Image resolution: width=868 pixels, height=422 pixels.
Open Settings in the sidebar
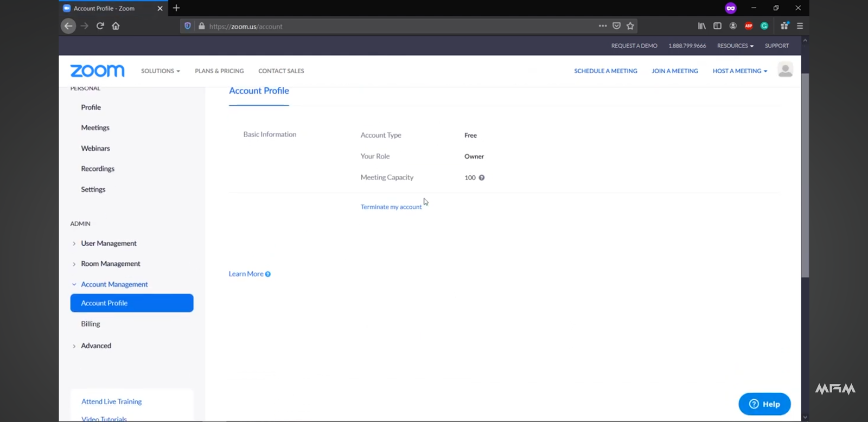[x=93, y=190]
